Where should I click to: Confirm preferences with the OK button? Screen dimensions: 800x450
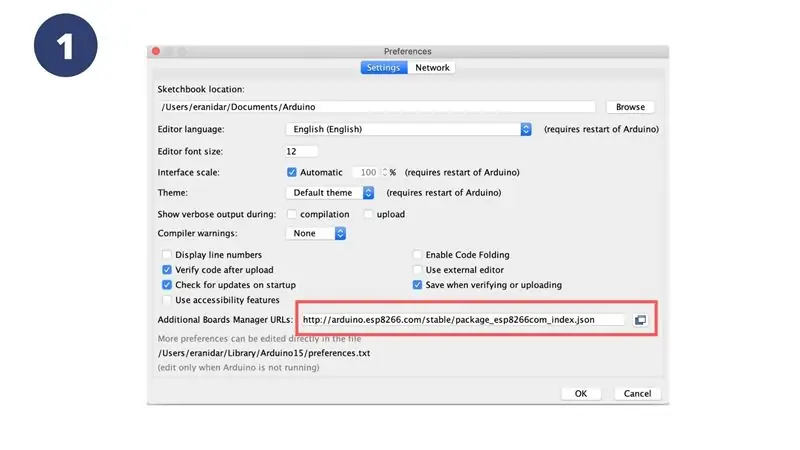pos(581,394)
